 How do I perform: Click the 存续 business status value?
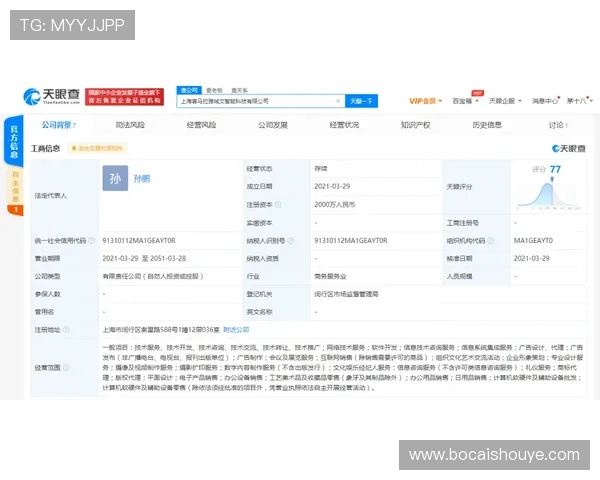(321, 168)
